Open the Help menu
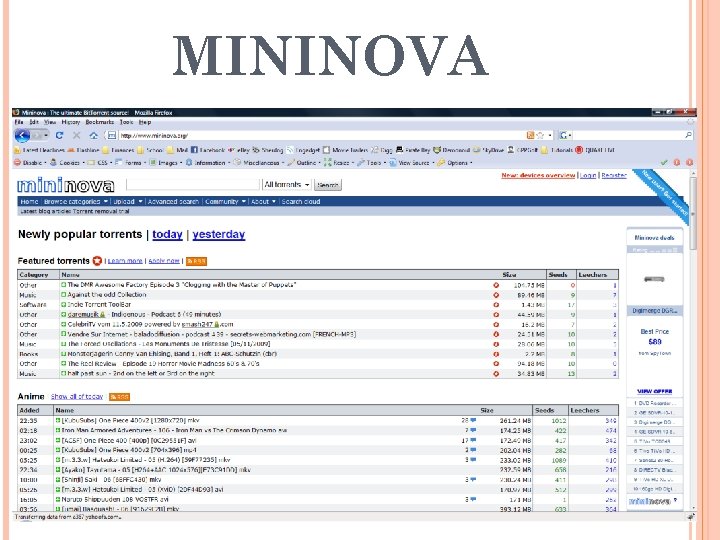The height and width of the screenshot is (540, 720). pos(145,122)
